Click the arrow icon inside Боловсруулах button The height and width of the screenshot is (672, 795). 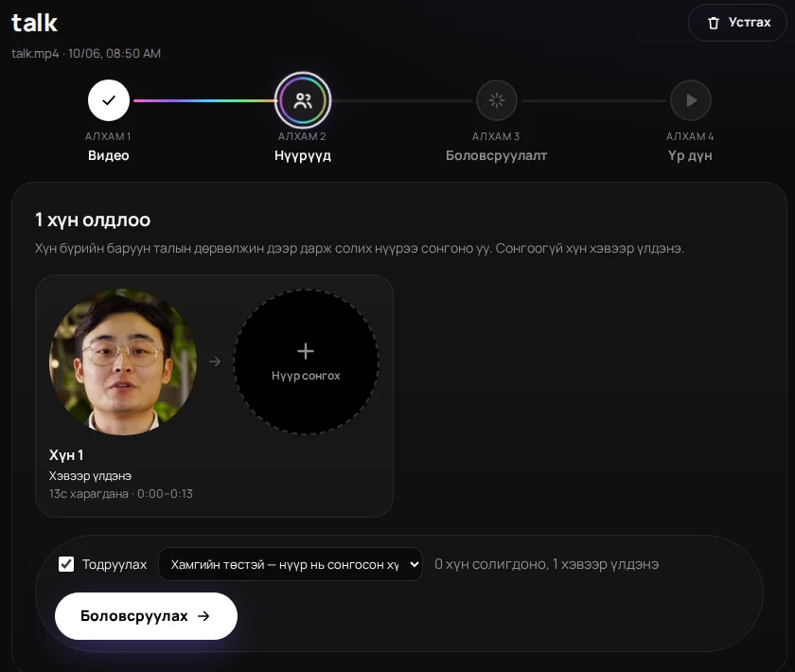[x=203, y=616]
